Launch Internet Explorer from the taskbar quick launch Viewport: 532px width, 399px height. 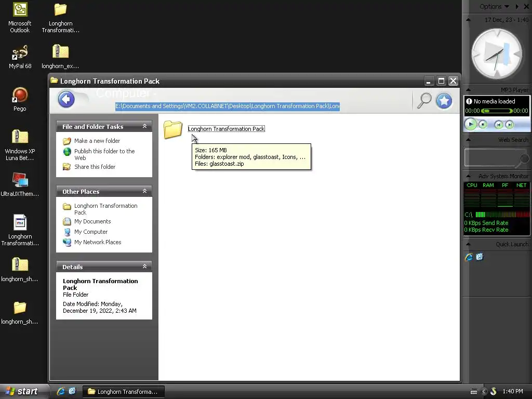[x=61, y=391]
